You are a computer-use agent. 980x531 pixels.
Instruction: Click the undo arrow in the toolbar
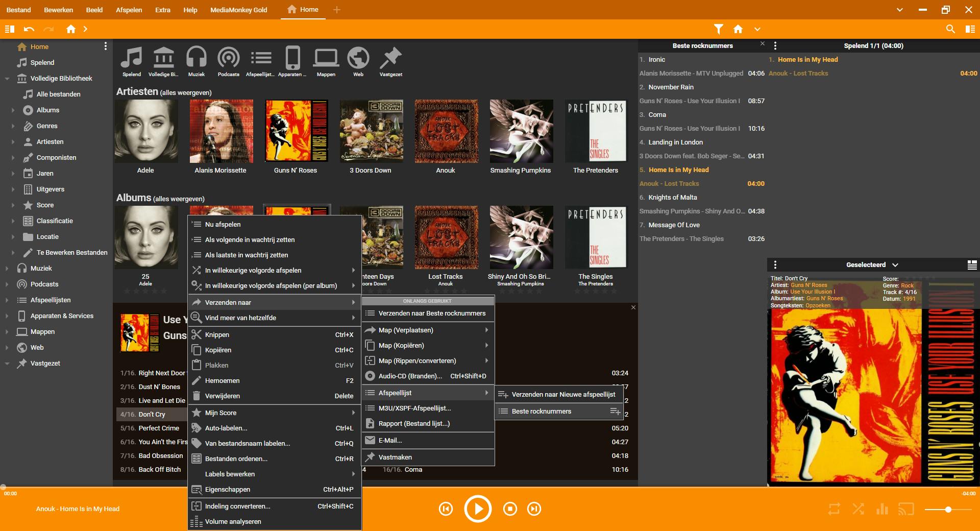pyautogui.click(x=29, y=29)
